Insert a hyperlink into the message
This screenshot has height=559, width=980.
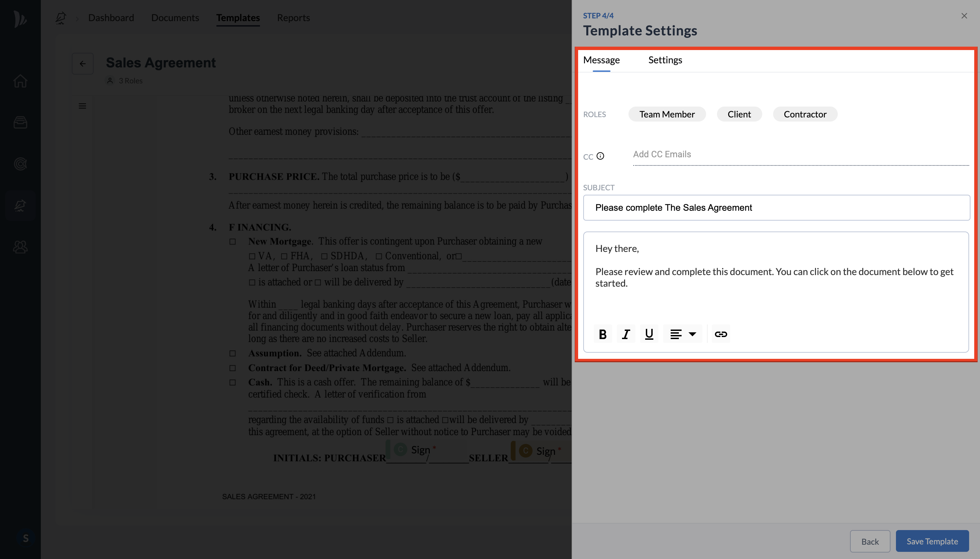coord(721,334)
